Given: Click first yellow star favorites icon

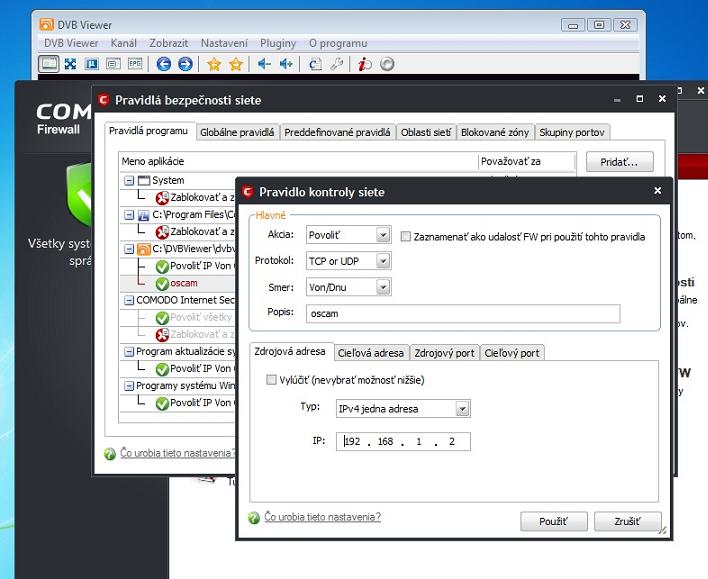Looking at the screenshot, I should pyautogui.click(x=214, y=64).
